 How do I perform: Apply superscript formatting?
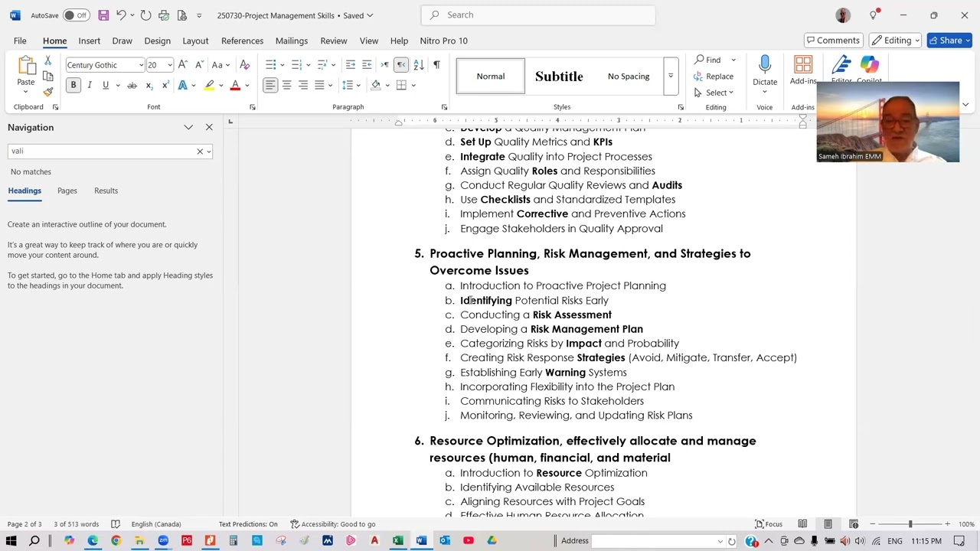[x=165, y=85]
